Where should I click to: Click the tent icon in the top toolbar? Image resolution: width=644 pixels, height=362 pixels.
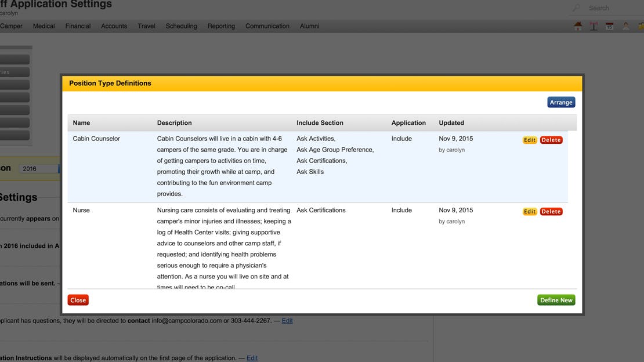tap(593, 26)
